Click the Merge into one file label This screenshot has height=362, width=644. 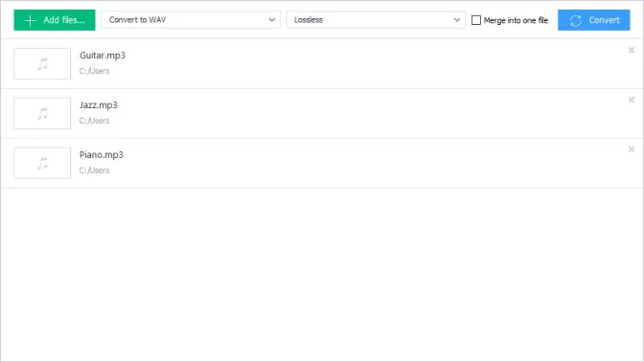(516, 20)
